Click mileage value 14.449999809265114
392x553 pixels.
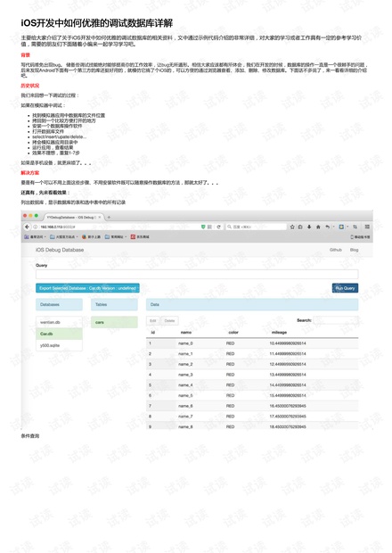point(288,385)
